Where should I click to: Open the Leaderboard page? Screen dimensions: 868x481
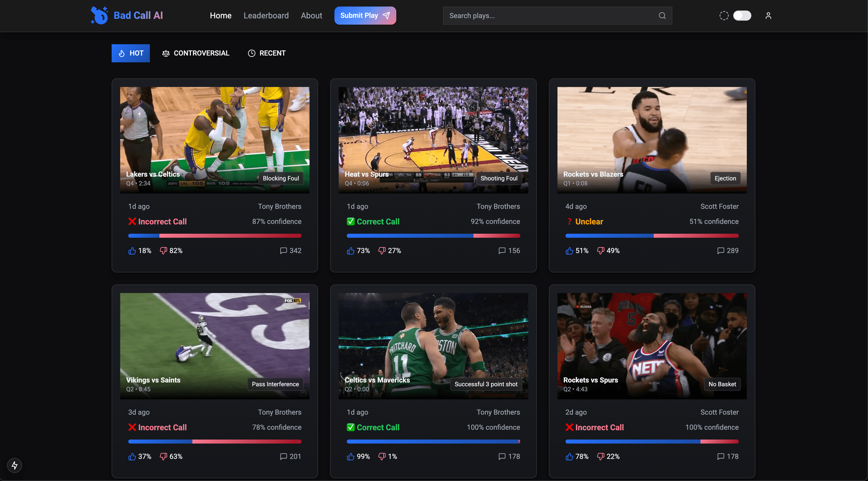tap(266, 16)
